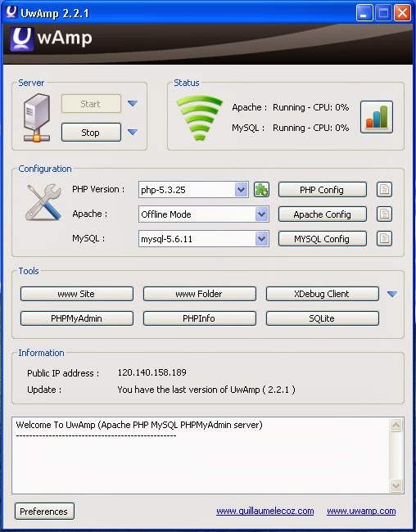Launch the SQLite tool
The image size is (416, 532).
click(x=323, y=318)
